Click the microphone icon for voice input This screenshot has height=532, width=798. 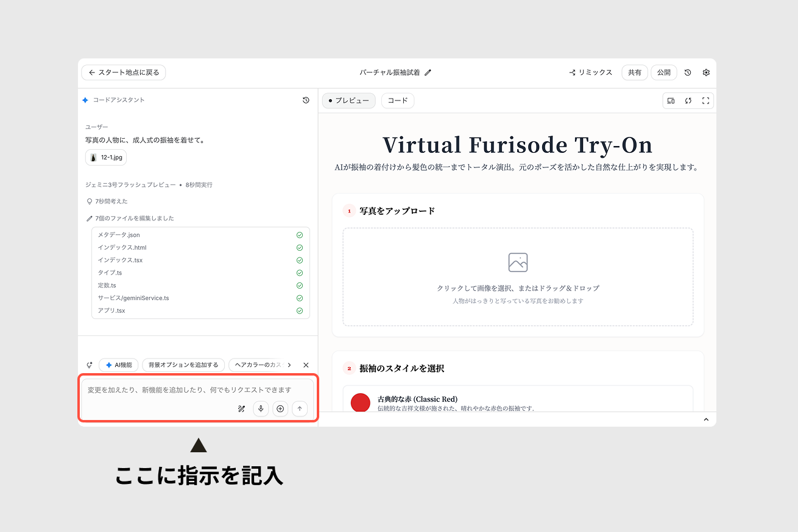pyautogui.click(x=261, y=408)
